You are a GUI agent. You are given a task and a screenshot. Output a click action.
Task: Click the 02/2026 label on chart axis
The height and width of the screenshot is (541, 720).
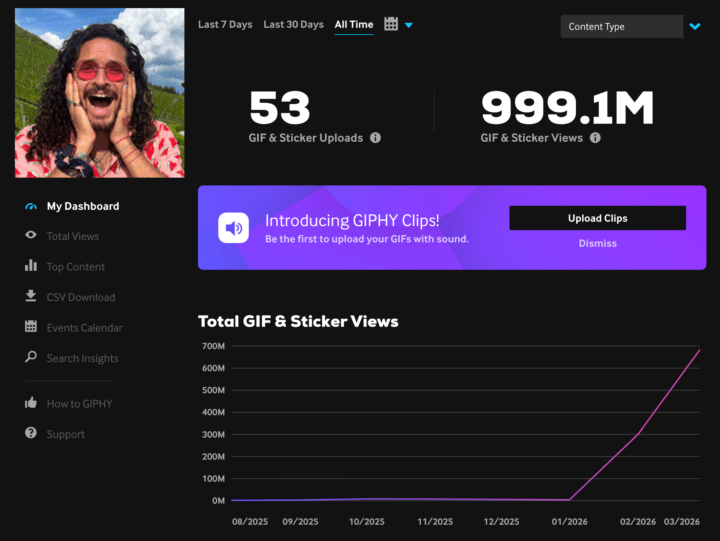(x=638, y=522)
